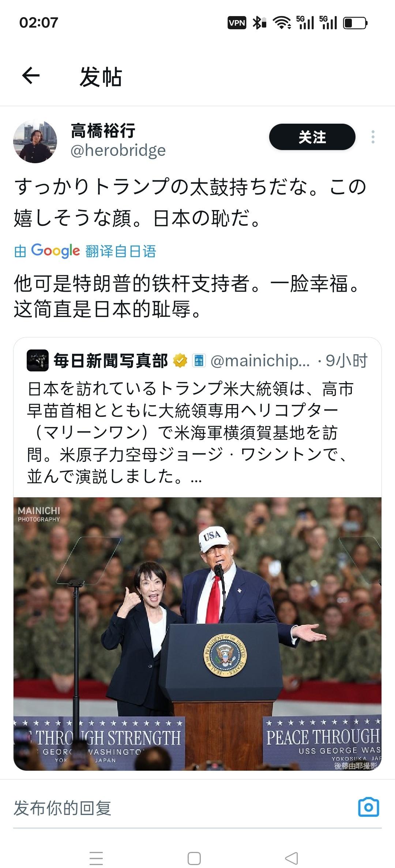Open 高橋裕行 profile avatar
This screenshot has height=868, width=395.
(35, 141)
